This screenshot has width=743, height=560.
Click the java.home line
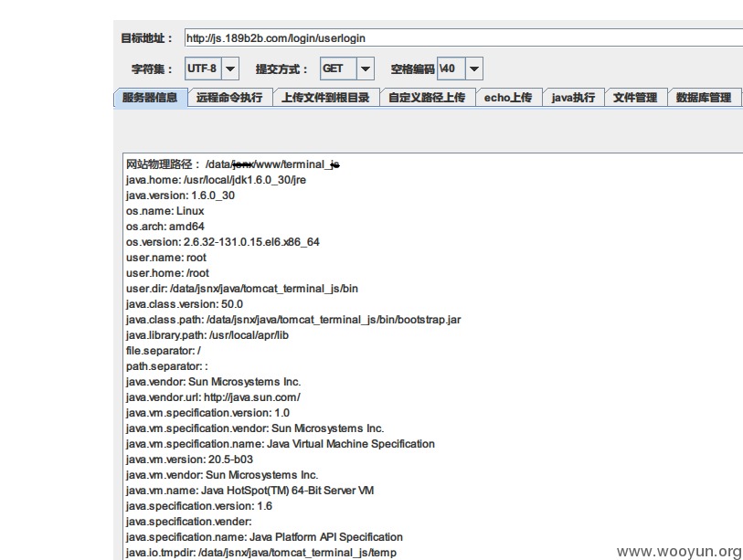pos(216,180)
